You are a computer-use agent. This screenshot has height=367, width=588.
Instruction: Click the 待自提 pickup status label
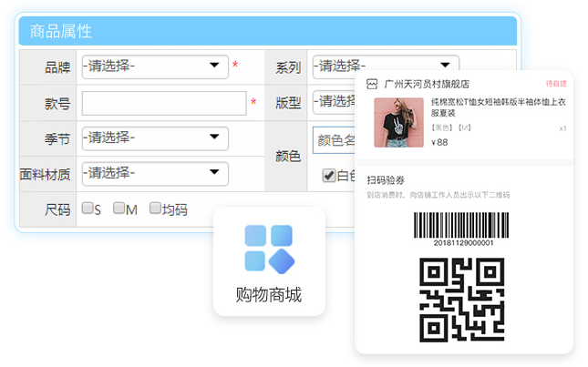point(556,84)
